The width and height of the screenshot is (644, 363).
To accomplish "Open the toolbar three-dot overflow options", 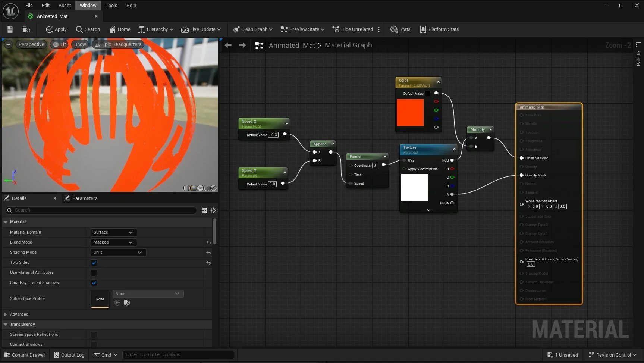I will [x=379, y=29].
